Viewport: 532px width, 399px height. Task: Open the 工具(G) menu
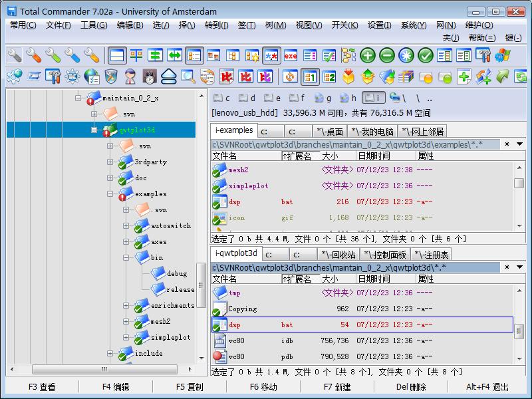tap(94, 25)
